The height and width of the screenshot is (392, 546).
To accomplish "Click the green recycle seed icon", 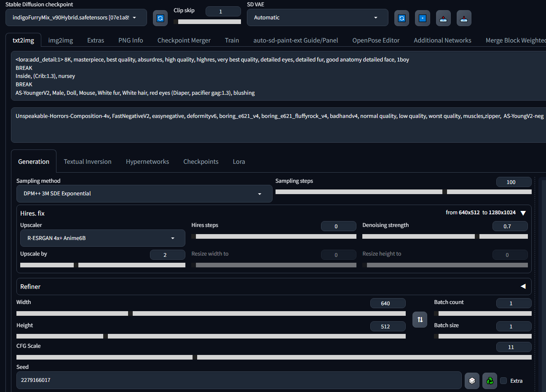I will 490,381.
